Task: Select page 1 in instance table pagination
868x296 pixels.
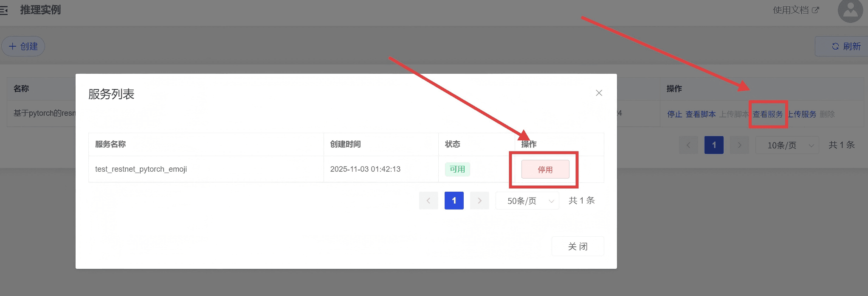Action: point(714,145)
